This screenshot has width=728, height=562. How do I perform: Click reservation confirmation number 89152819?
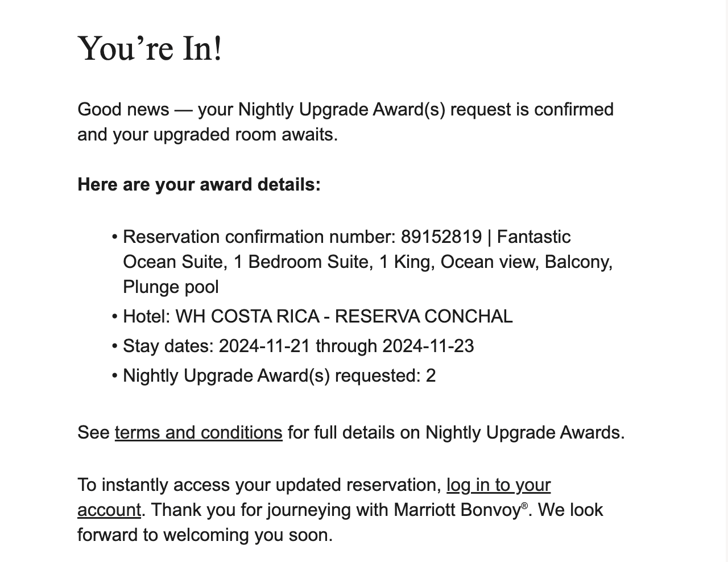click(441, 237)
